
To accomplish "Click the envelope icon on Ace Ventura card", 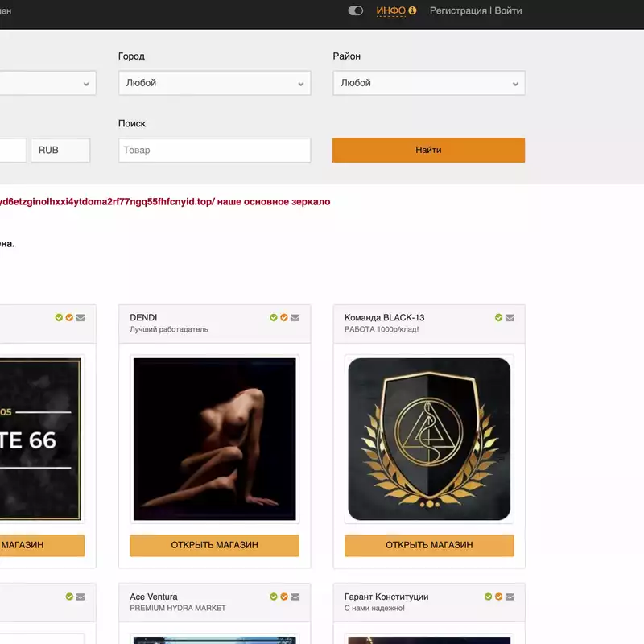I will [x=295, y=597].
